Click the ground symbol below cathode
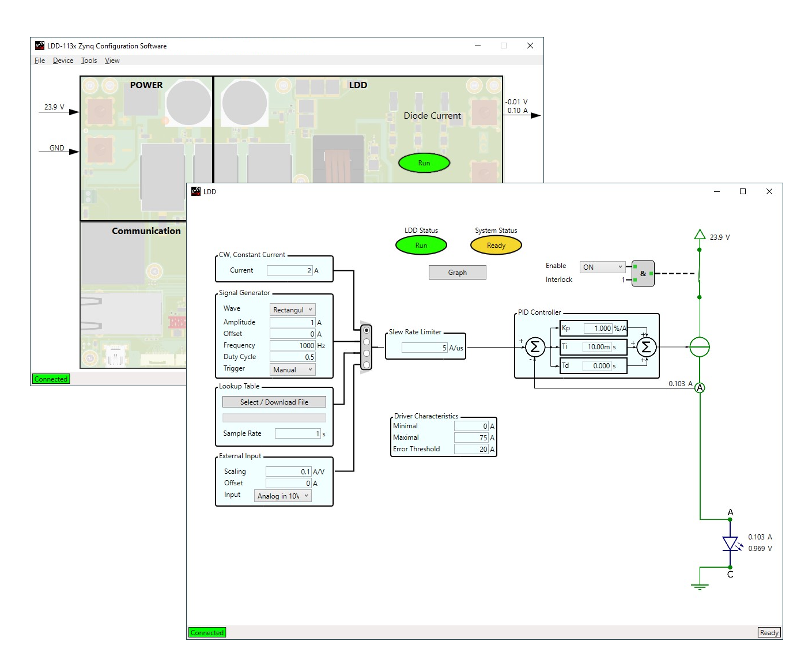 (700, 587)
